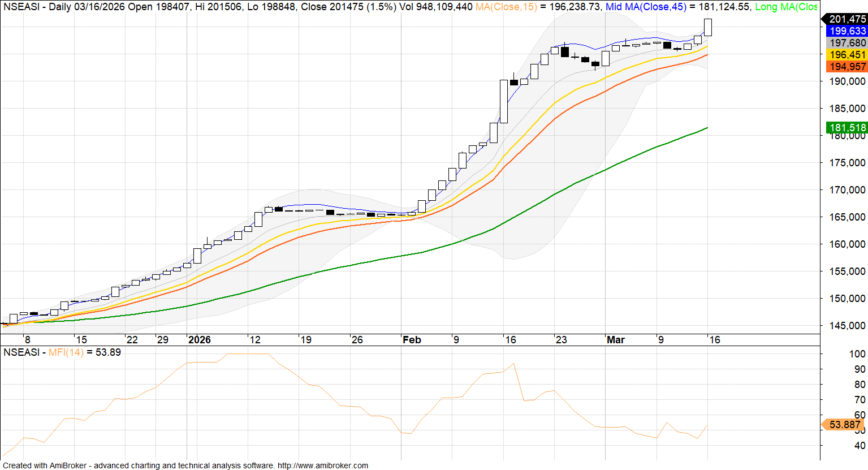Click the orange MA(Close,15) legend label

(507, 7)
